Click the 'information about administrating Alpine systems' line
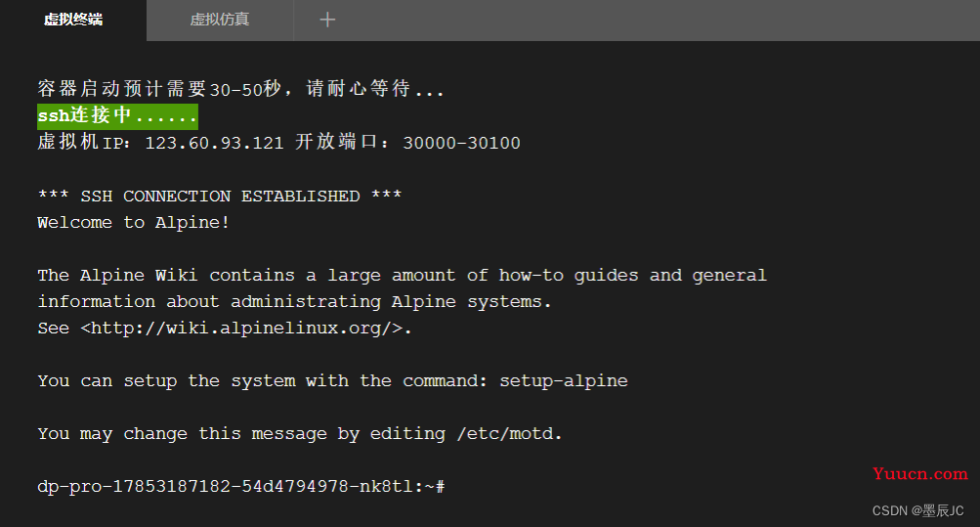The image size is (980, 527). click(x=294, y=302)
